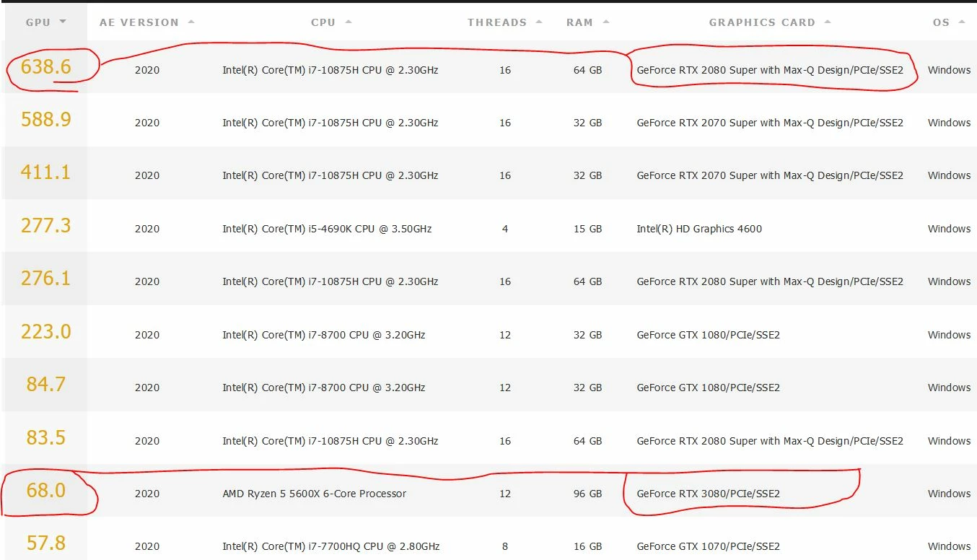Click the 64 GB RAM value in the 83.5 row
The height and width of the screenshot is (560, 977).
(x=588, y=441)
